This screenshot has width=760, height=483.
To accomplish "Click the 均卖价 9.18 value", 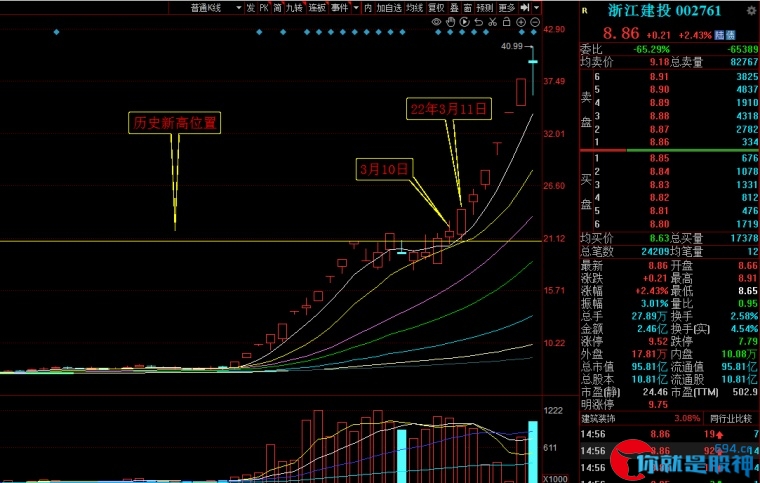I will coord(660,62).
